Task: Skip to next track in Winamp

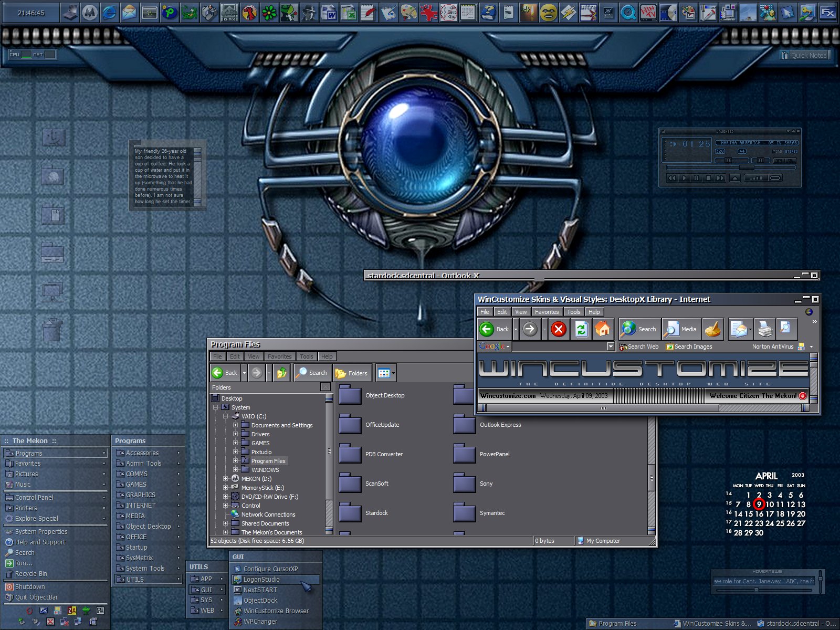Action: click(720, 178)
